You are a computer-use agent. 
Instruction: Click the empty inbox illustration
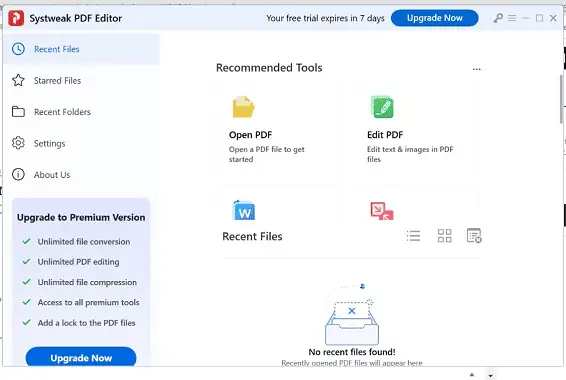352,315
